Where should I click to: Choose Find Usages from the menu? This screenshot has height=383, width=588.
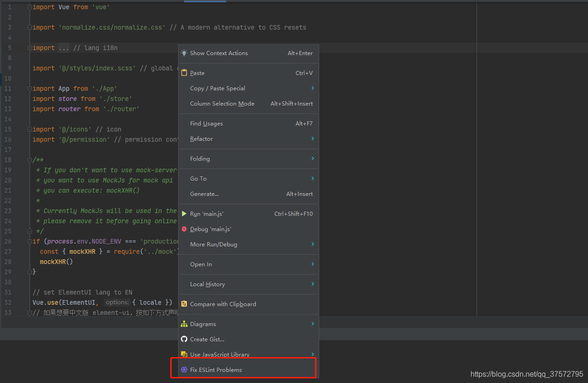click(x=206, y=123)
